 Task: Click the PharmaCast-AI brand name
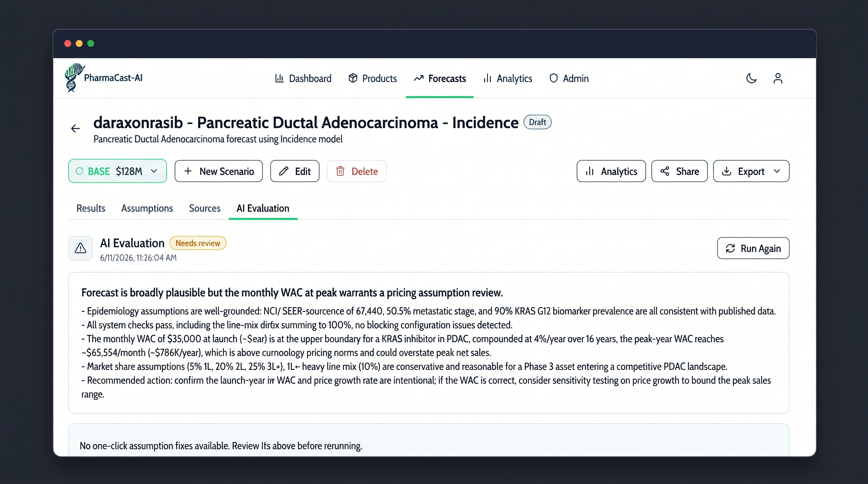[113, 78]
